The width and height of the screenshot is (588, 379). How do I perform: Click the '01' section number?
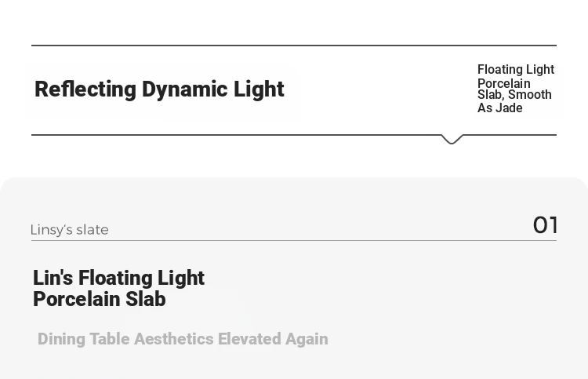coord(545,225)
